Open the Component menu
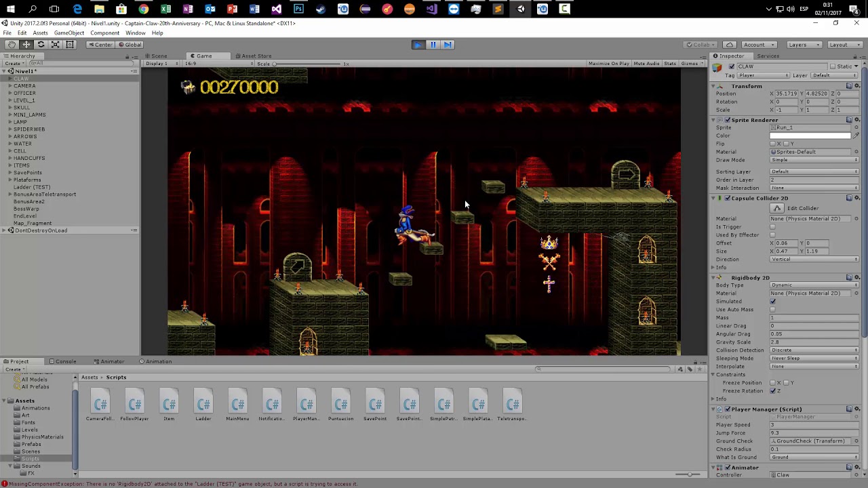This screenshot has height=488, width=868. [x=104, y=33]
